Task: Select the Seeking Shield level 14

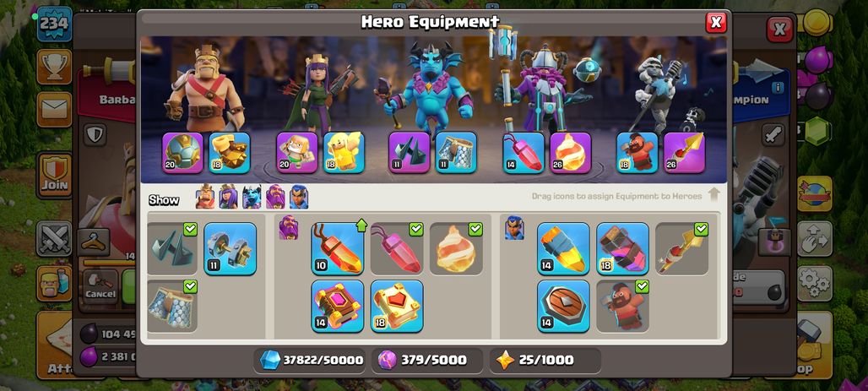Action: (x=563, y=307)
